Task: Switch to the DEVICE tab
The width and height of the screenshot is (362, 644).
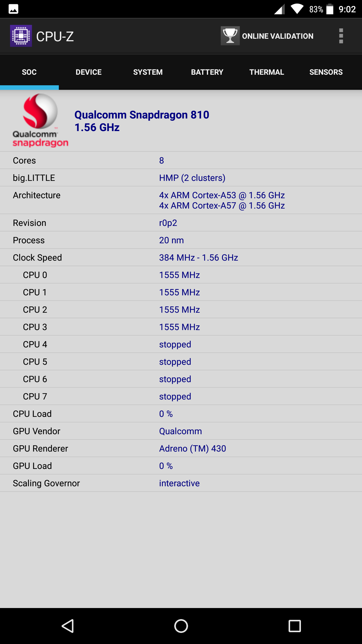Action: pos(88,72)
